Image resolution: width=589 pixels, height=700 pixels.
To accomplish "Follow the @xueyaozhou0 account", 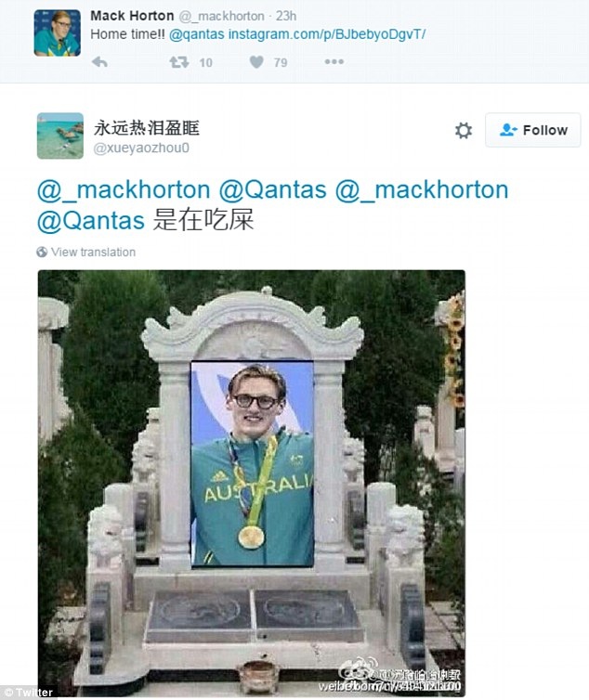I will [532, 130].
